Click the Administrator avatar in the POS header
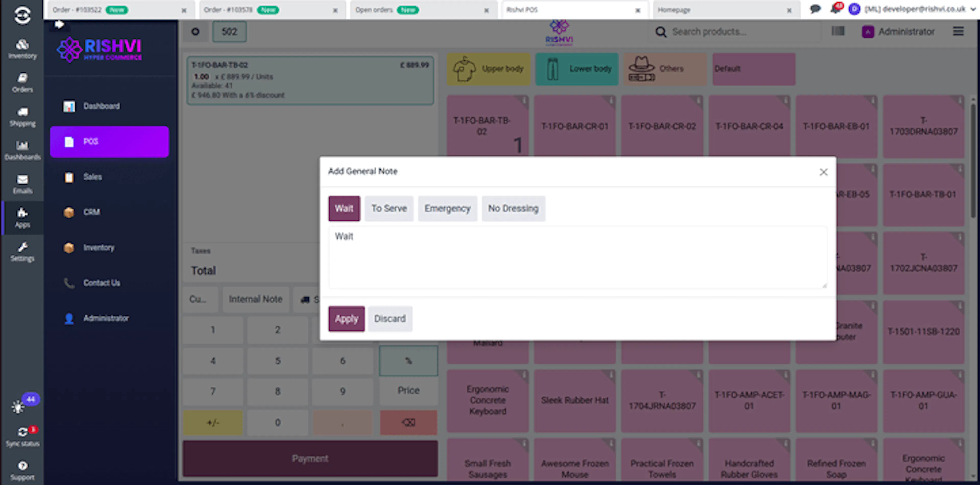 [x=867, y=32]
